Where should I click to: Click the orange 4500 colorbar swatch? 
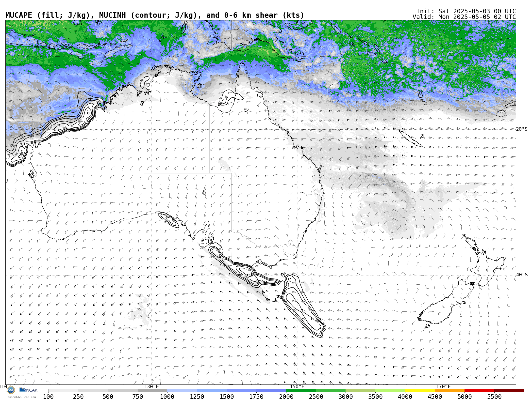(450, 391)
